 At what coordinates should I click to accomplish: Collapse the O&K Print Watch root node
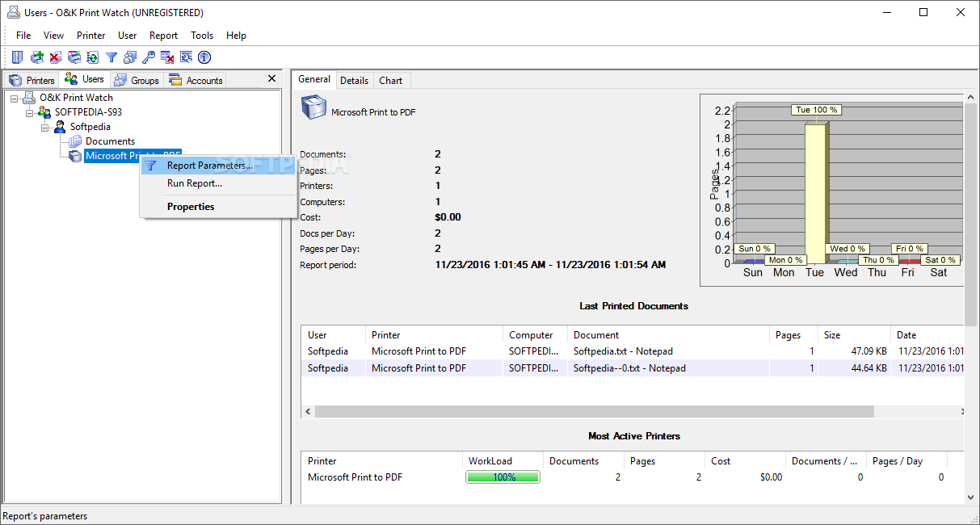(15, 98)
